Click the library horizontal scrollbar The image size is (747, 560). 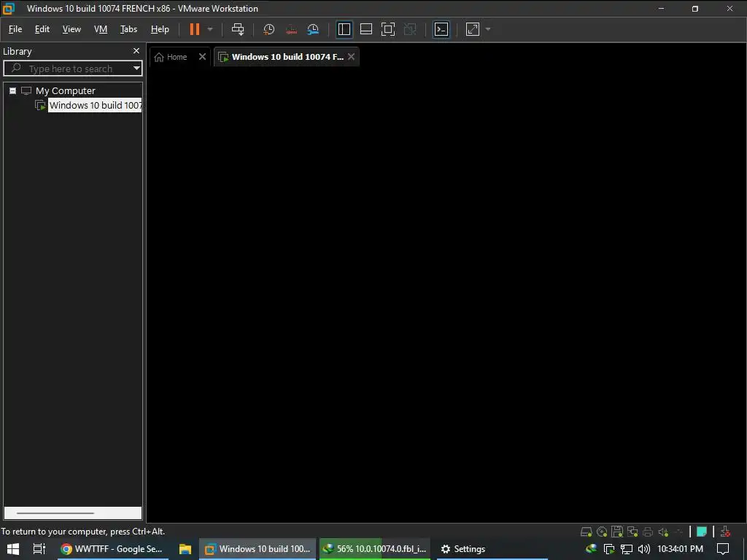click(55, 513)
